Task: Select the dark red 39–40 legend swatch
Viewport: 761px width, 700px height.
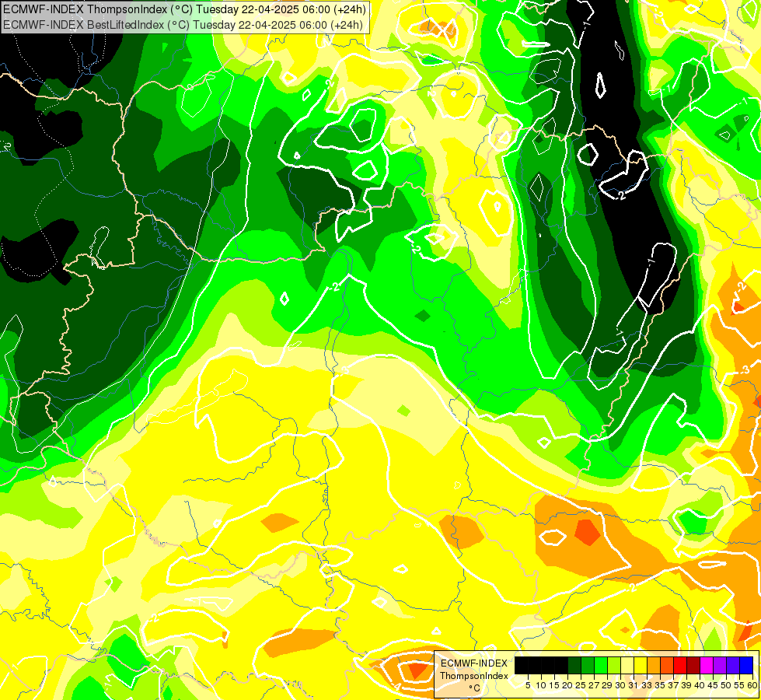Action: [693, 665]
